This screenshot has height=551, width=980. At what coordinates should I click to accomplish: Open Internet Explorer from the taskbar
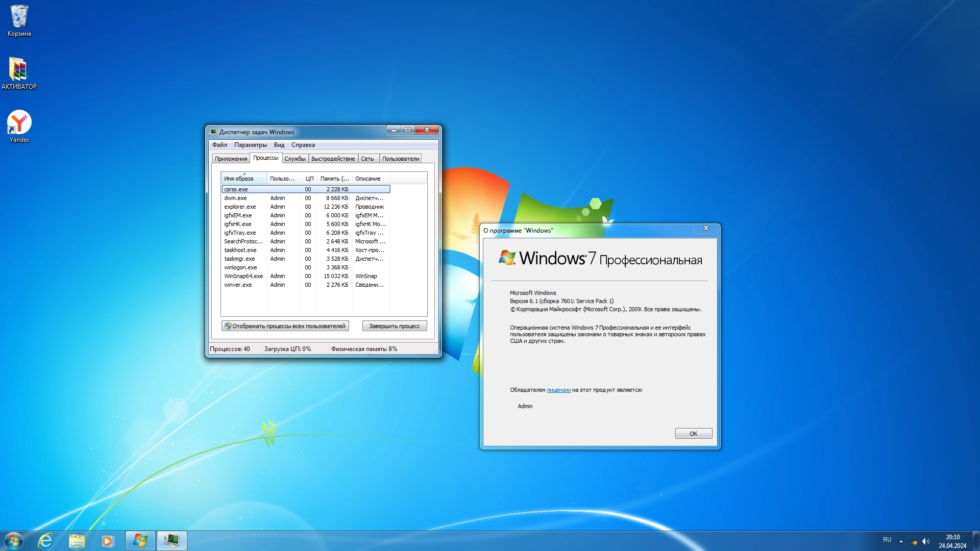(x=45, y=540)
